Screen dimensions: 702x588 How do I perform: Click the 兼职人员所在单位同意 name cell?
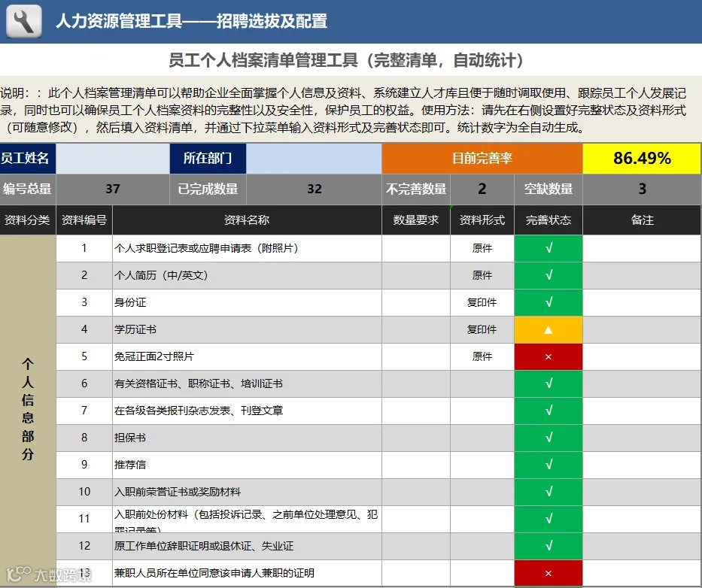tap(247, 573)
